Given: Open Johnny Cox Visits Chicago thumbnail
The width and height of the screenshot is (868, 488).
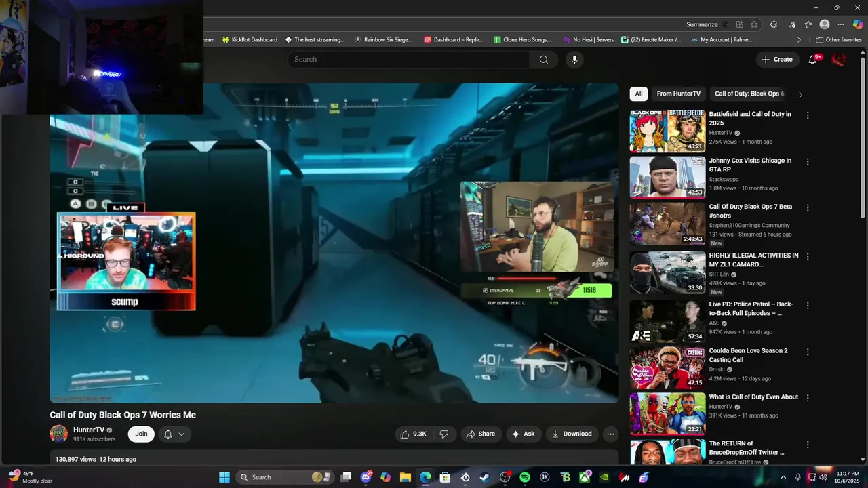Looking at the screenshot, I should 667,177.
